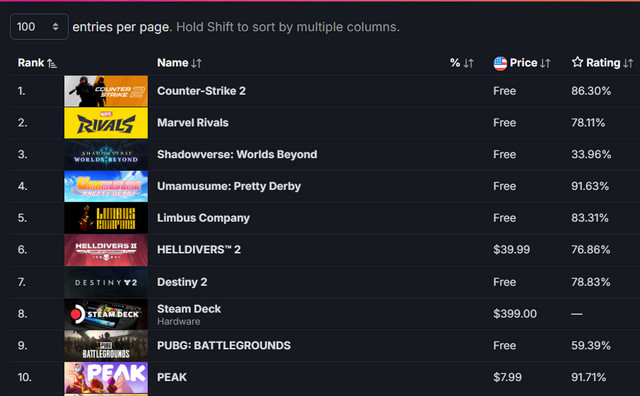This screenshot has width=640, height=396.
Task: Click the Free price of Destiny 2
Action: [x=504, y=282]
